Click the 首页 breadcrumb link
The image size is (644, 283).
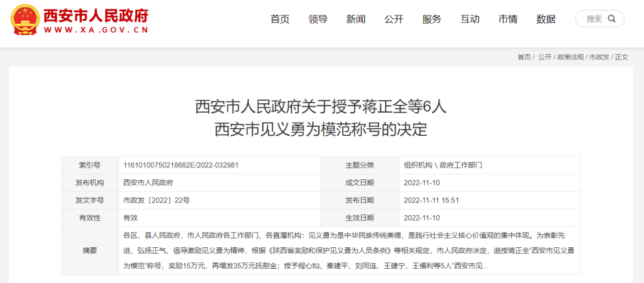click(524, 57)
